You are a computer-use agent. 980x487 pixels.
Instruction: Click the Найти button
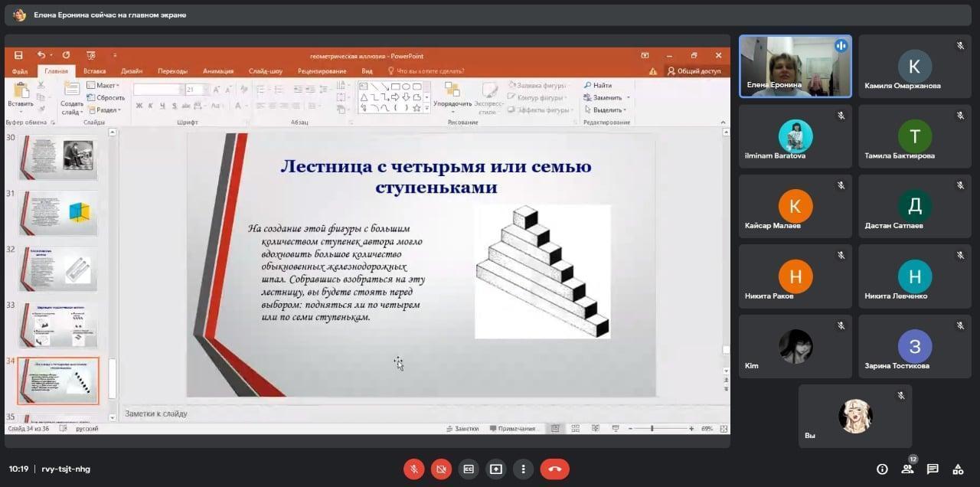click(x=602, y=86)
